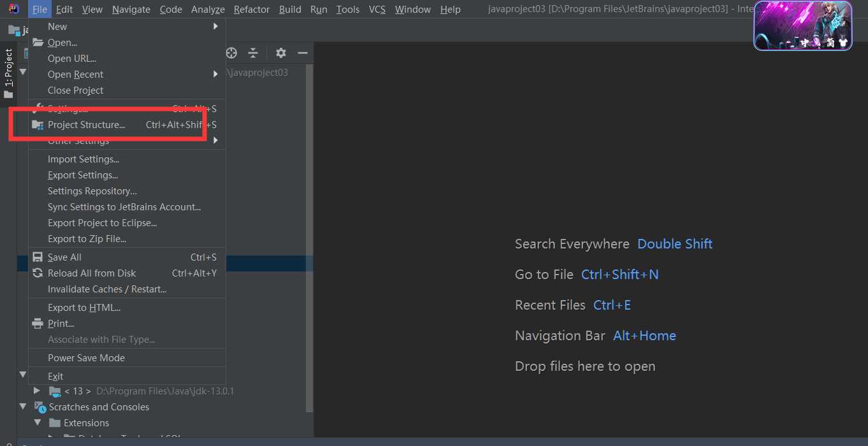
Task: Choose Export Settings... menu entry
Action: [127, 175]
